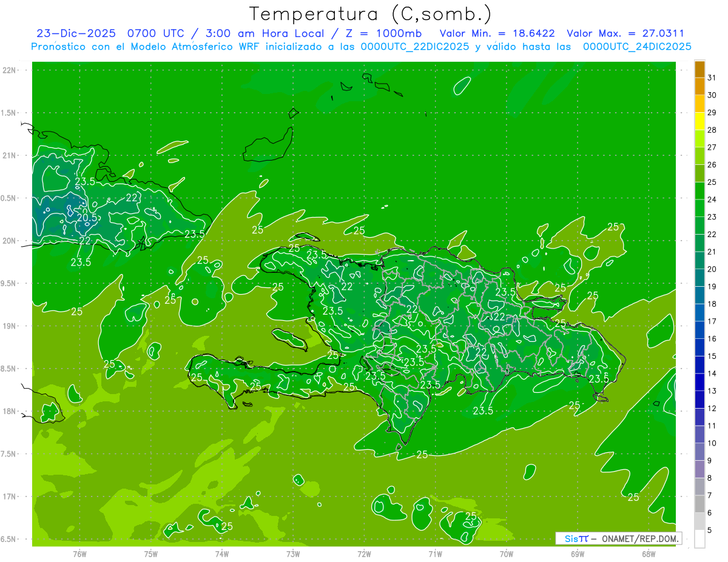Click the '0000UTC_22DIC2025' initialization timestamp
This screenshot has width=728, height=562.
(x=414, y=47)
